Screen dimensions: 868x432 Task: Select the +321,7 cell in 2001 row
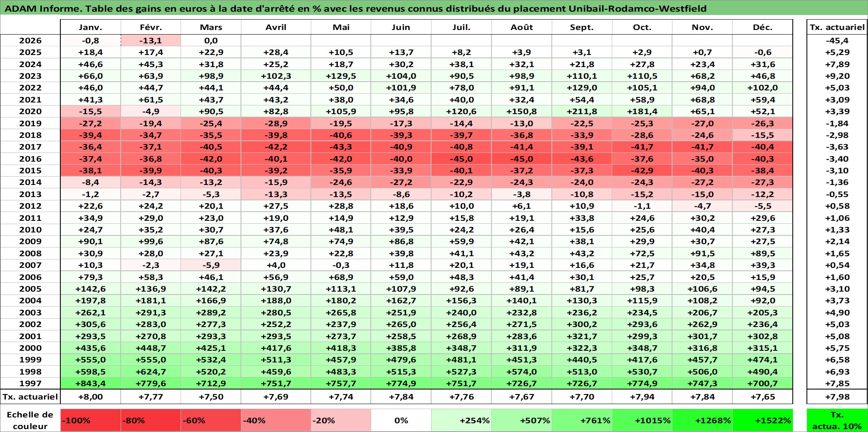coord(582,336)
